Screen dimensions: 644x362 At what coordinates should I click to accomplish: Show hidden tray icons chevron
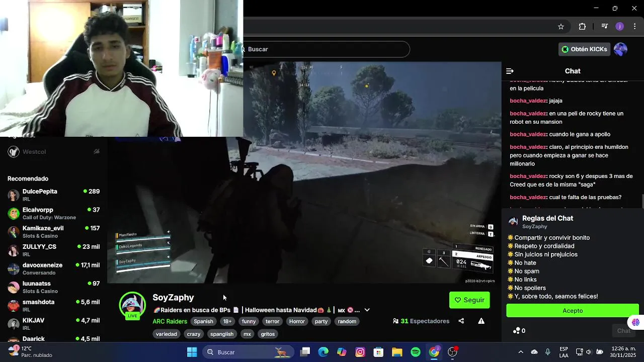(521, 352)
